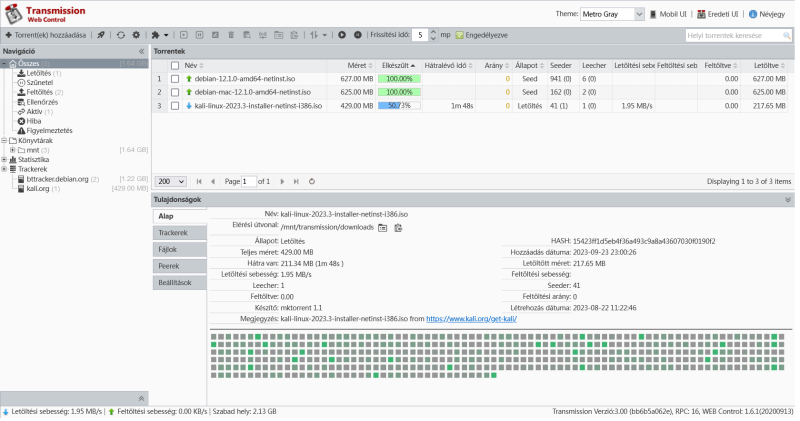The width and height of the screenshot is (800, 421).
Task: Click the grayed pause selected torrent icon
Action: pos(199,35)
